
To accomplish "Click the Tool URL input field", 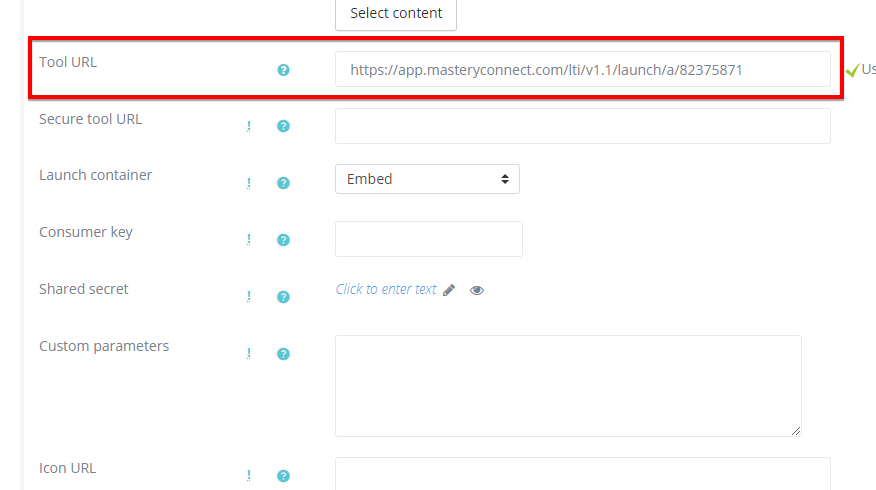I will 582,70.
